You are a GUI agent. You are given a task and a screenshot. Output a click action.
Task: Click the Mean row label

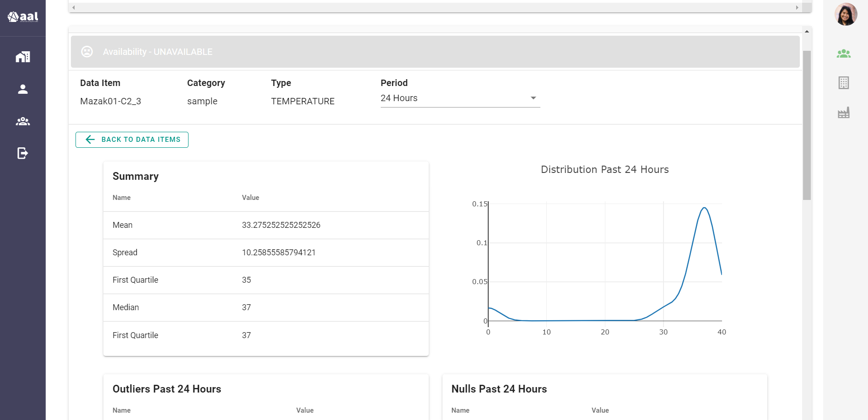pos(123,225)
